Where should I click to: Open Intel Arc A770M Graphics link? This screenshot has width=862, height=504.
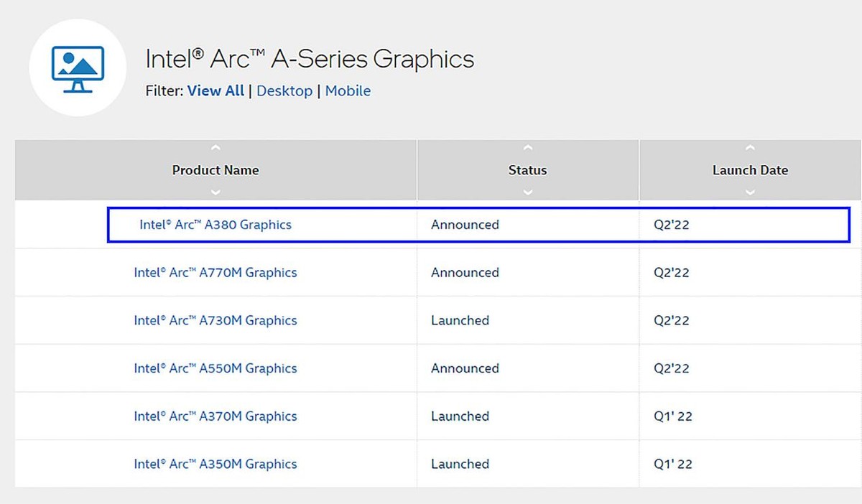215,273
